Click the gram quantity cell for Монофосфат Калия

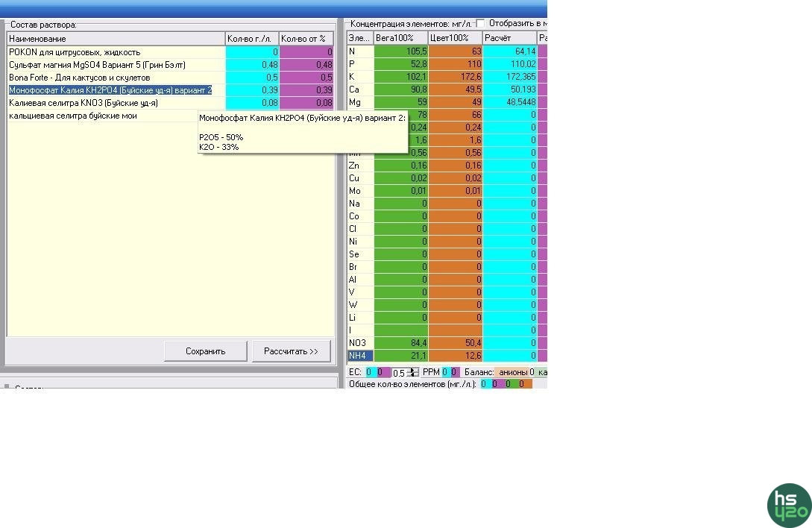(x=252, y=90)
